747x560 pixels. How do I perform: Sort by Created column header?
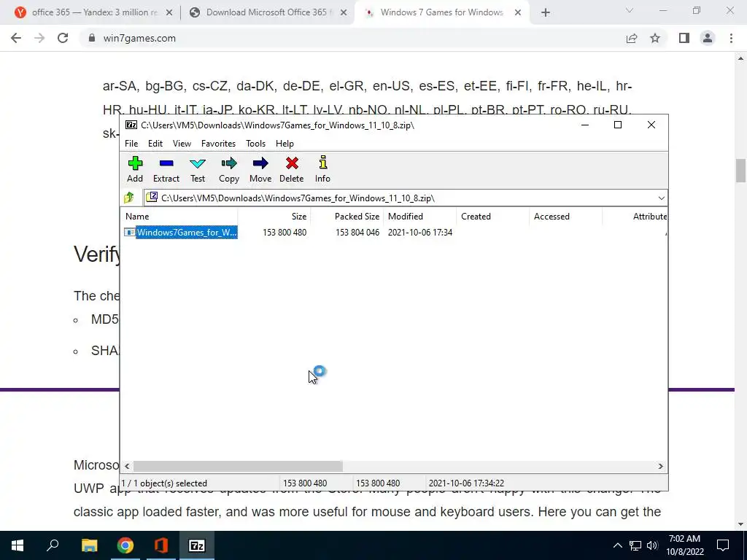pos(492,216)
